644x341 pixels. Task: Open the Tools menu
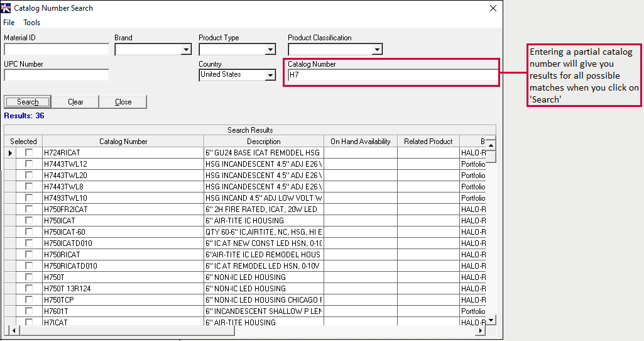pos(32,23)
